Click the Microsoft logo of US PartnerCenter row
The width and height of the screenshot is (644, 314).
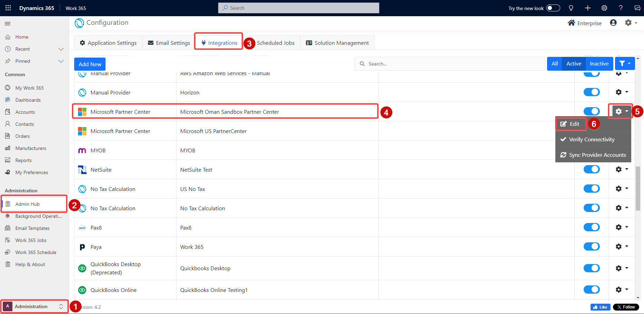pos(82,131)
